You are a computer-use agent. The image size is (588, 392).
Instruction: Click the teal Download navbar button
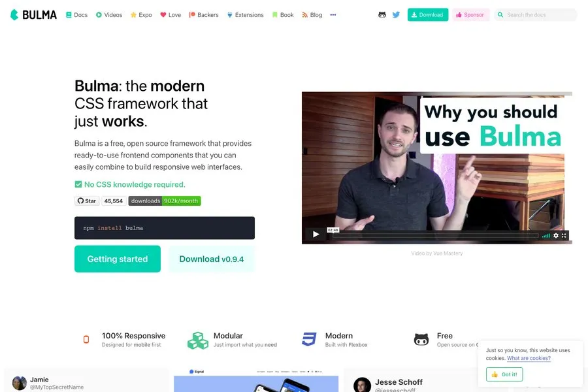pyautogui.click(x=428, y=14)
